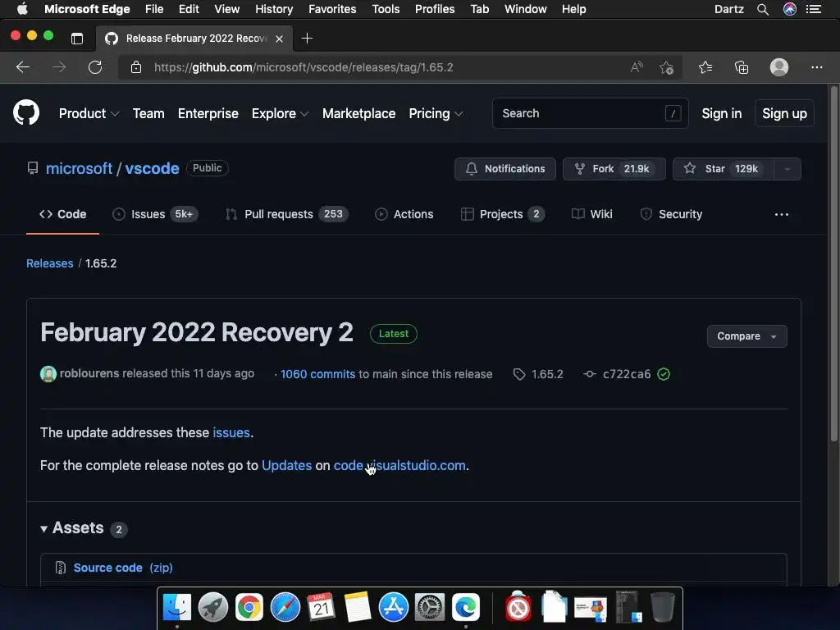
Task: Open the Compare dropdown button
Action: point(746,336)
